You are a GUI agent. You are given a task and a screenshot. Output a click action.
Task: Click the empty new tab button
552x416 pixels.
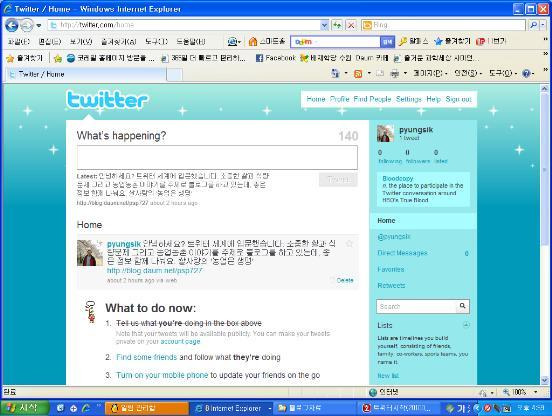pos(174,75)
